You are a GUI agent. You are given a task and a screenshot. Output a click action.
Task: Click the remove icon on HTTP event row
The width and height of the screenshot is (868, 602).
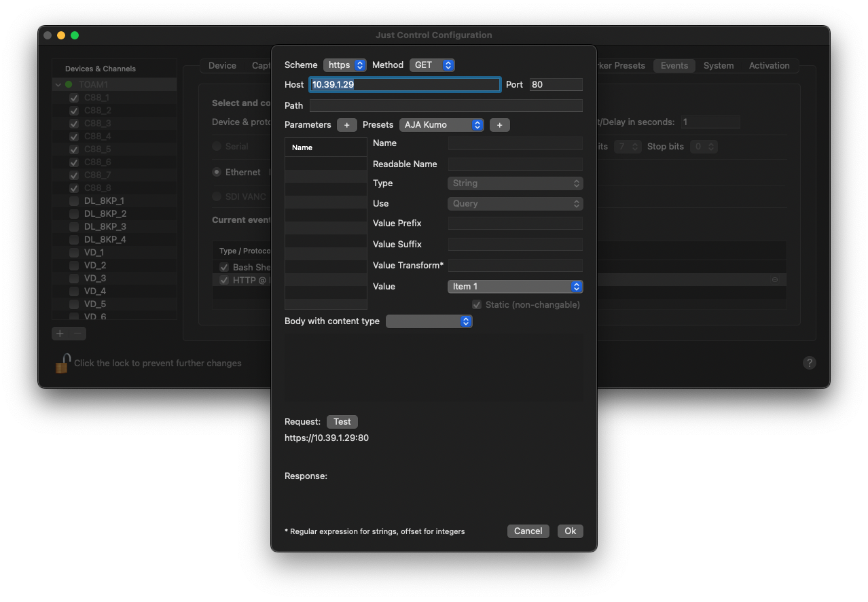pyautogui.click(x=774, y=280)
